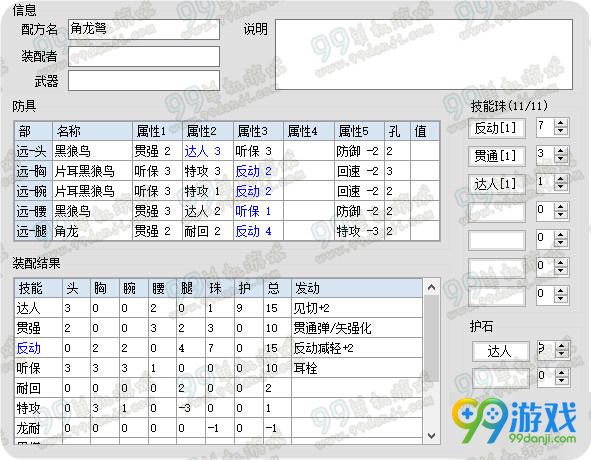Screen dimensions: 591x460
Task: Select the 远-腿 角龙 armor row
Action: pyautogui.click(x=227, y=231)
